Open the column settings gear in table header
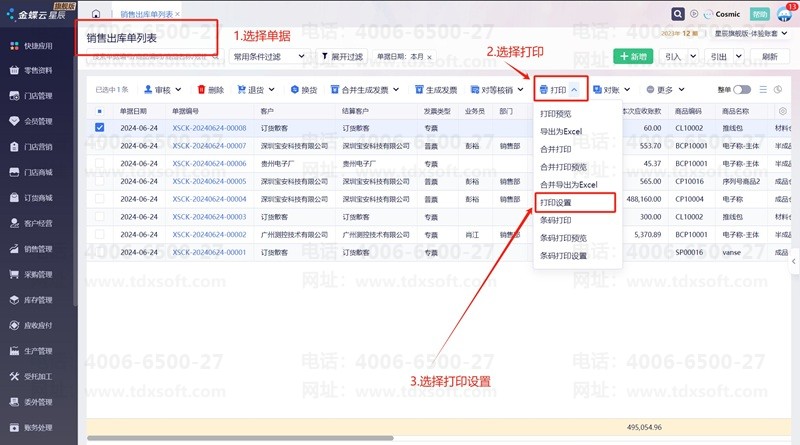Image resolution: width=800 pixels, height=445 pixels. [778, 90]
